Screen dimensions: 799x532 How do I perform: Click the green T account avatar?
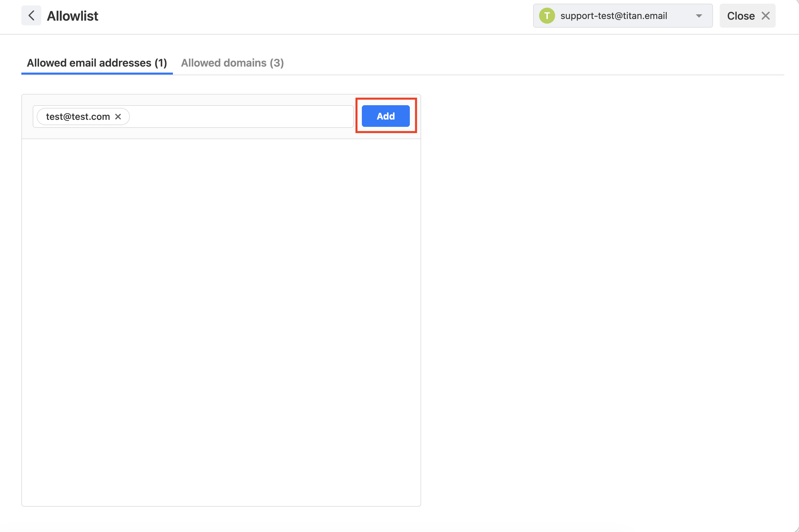click(547, 16)
